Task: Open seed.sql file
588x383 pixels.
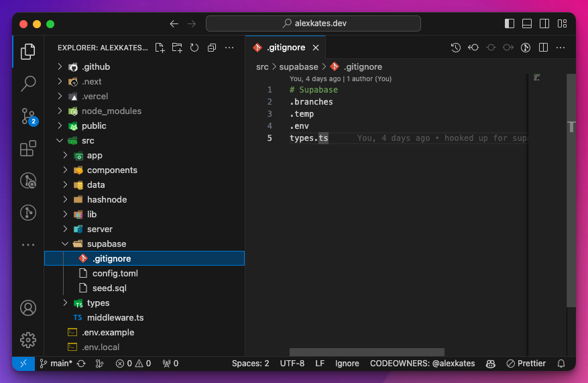Action: [x=144, y=288]
